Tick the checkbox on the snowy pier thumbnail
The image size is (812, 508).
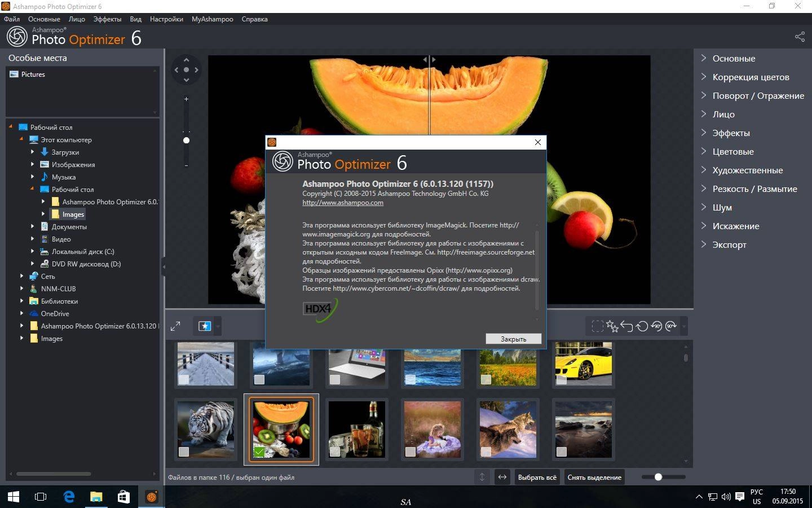tap(184, 380)
